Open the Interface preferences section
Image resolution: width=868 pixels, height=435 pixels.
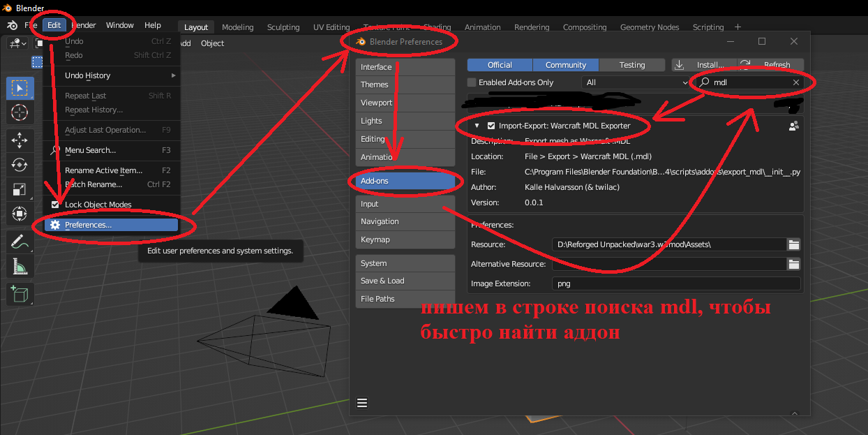tap(405, 67)
